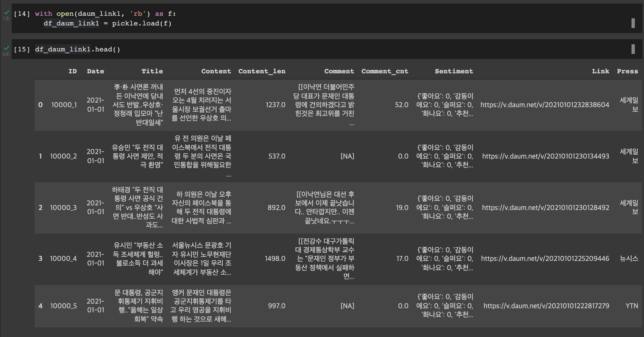Click the YTN press cell
This screenshot has height=337, width=644.
[x=632, y=306]
